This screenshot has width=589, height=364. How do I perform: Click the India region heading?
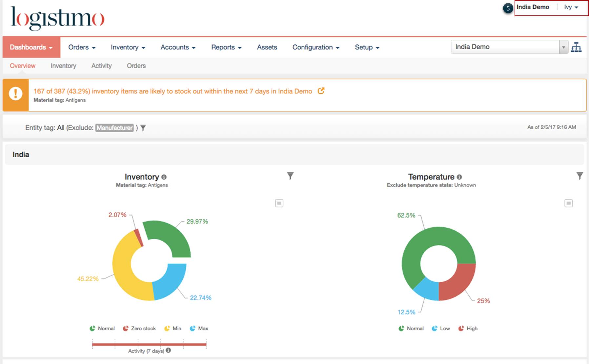tap(21, 155)
